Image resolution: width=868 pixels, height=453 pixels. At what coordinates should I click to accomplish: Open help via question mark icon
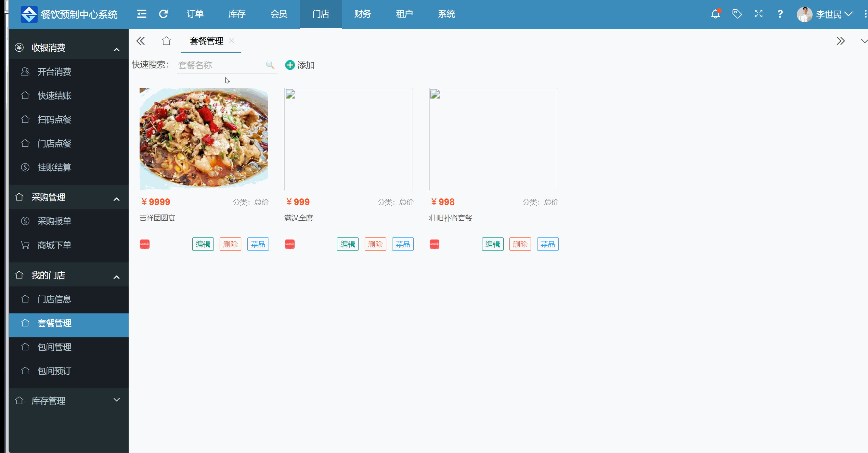coord(780,14)
